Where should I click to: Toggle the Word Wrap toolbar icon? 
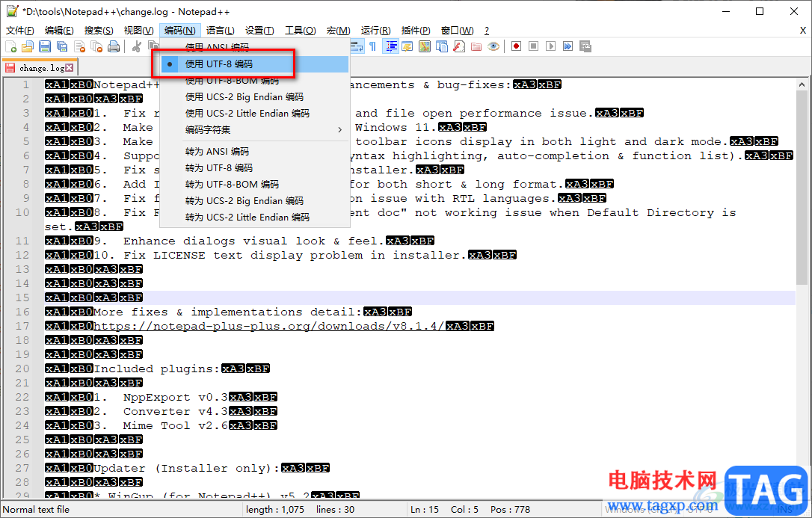357,46
